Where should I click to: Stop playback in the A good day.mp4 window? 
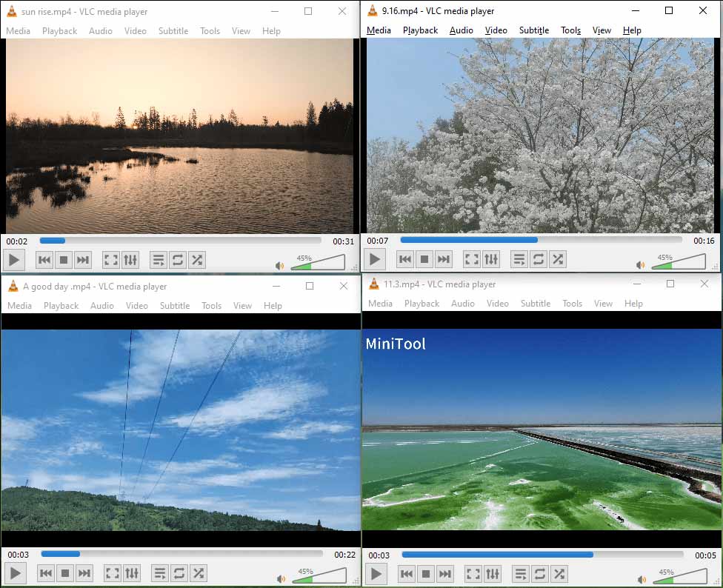pyautogui.click(x=64, y=572)
